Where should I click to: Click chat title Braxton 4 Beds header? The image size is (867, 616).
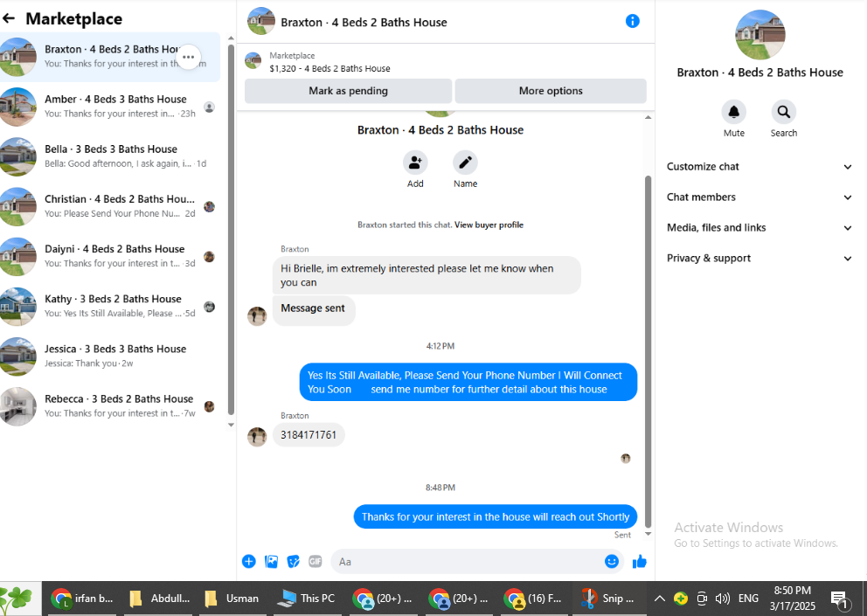364,22
